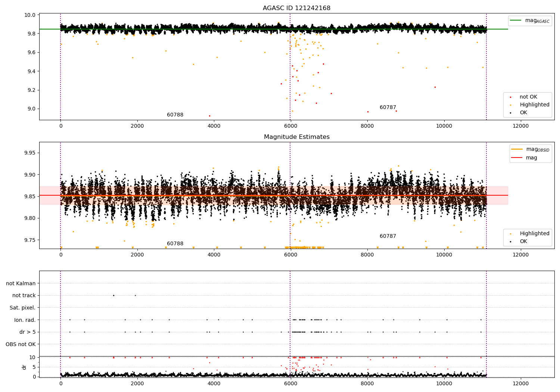
Task: Click the 'AGASC ID 121242168' plot title
Action: click(x=296, y=8)
